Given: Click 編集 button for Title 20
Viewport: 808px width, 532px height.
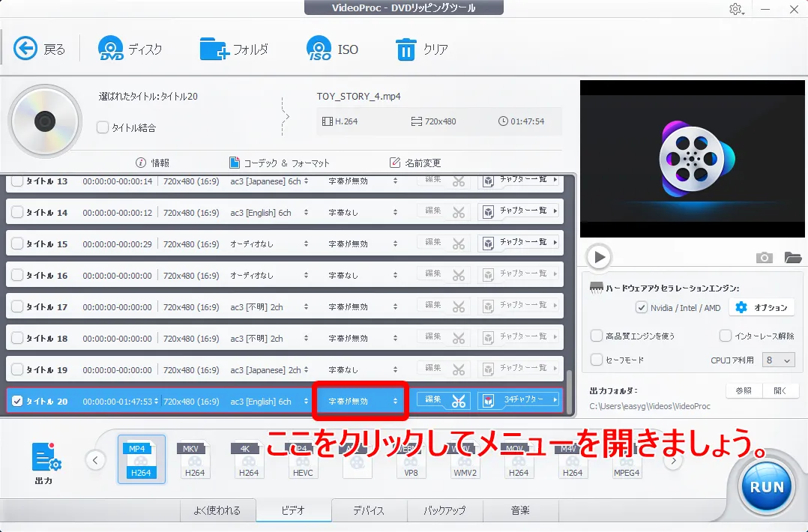Looking at the screenshot, I should tap(433, 399).
